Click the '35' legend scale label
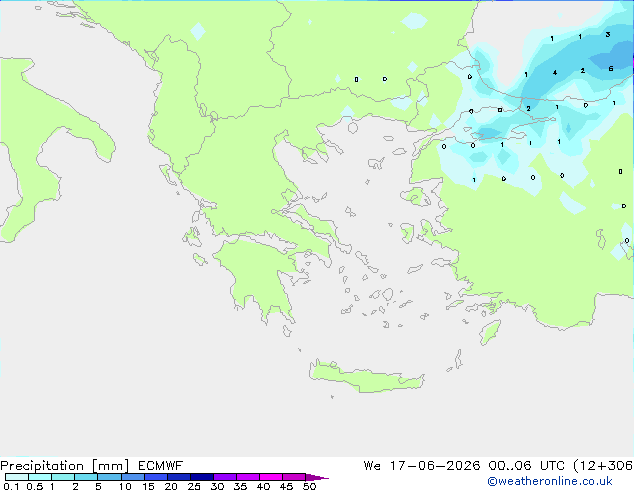This screenshot has width=634, height=490. (x=240, y=486)
